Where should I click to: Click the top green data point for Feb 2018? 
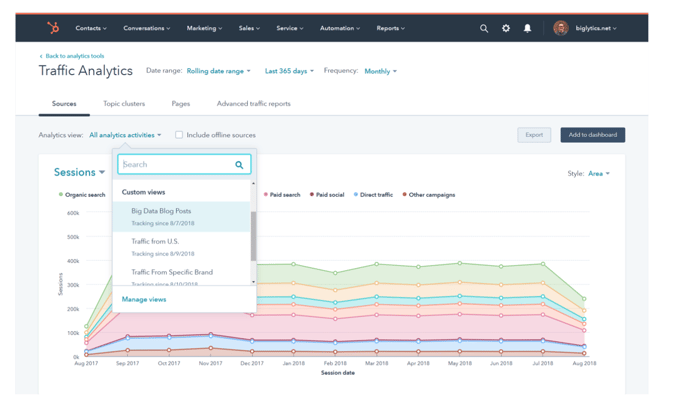point(335,273)
